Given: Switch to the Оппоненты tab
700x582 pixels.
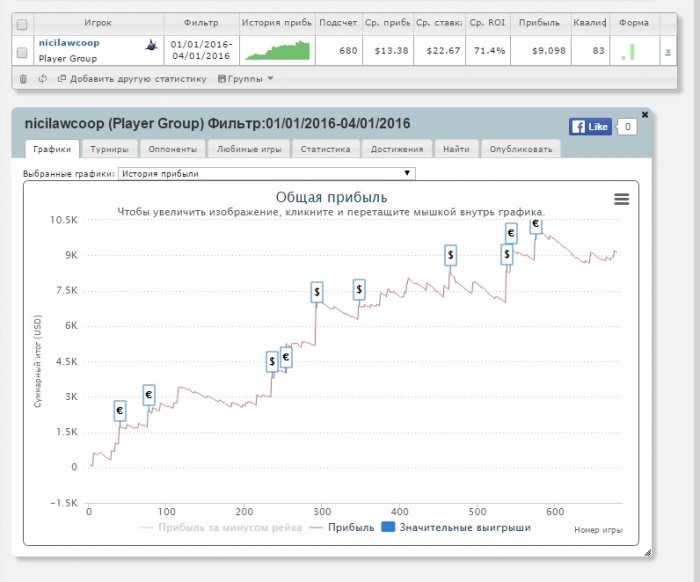Looking at the screenshot, I should 173,149.
